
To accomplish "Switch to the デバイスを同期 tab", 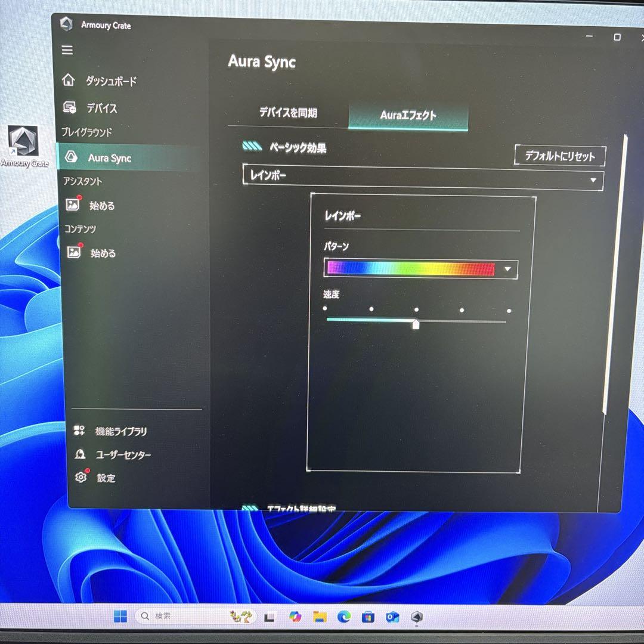I will 289,112.
